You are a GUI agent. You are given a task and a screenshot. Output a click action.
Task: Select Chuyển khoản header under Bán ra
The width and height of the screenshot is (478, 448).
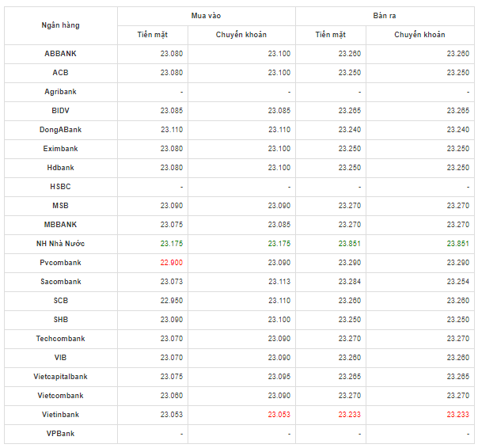[x=419, y=35]
